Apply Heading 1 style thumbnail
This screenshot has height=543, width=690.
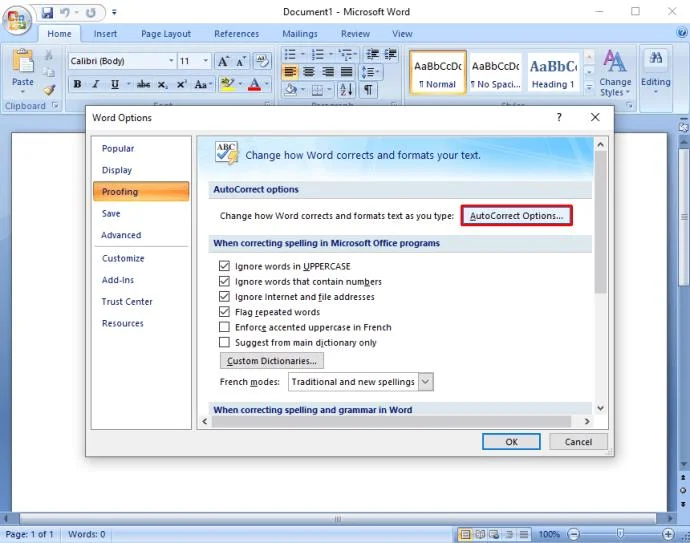553,72
